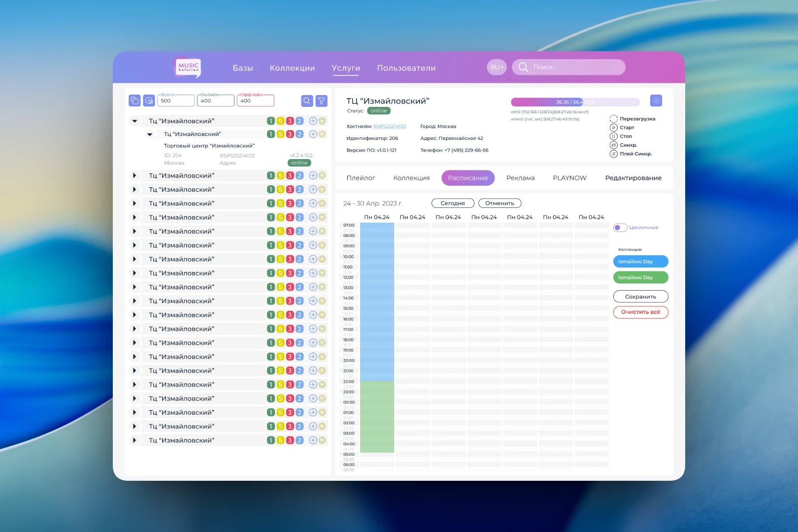Click the Очистить всё button

tap(640, 312)
